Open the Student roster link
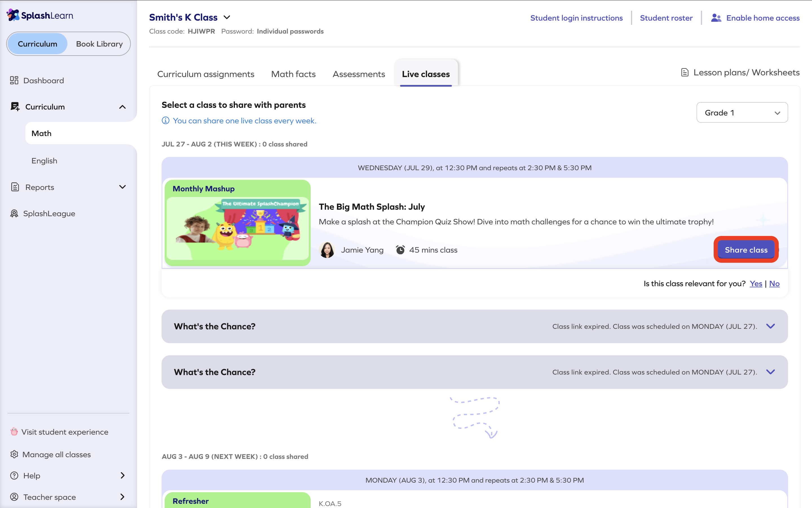The image size is (812, 508). tap(666, 18)
